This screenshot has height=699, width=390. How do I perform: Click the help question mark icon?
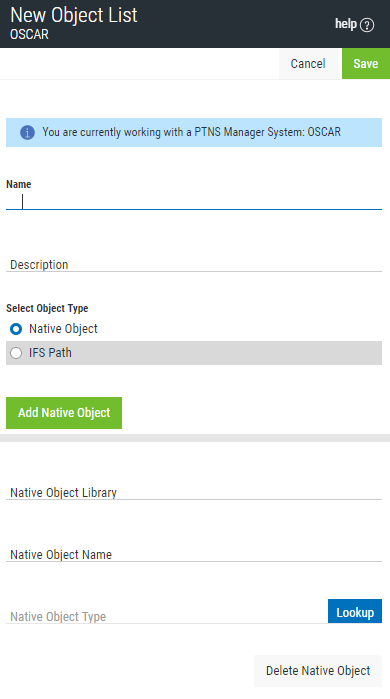tap(367, 25)
